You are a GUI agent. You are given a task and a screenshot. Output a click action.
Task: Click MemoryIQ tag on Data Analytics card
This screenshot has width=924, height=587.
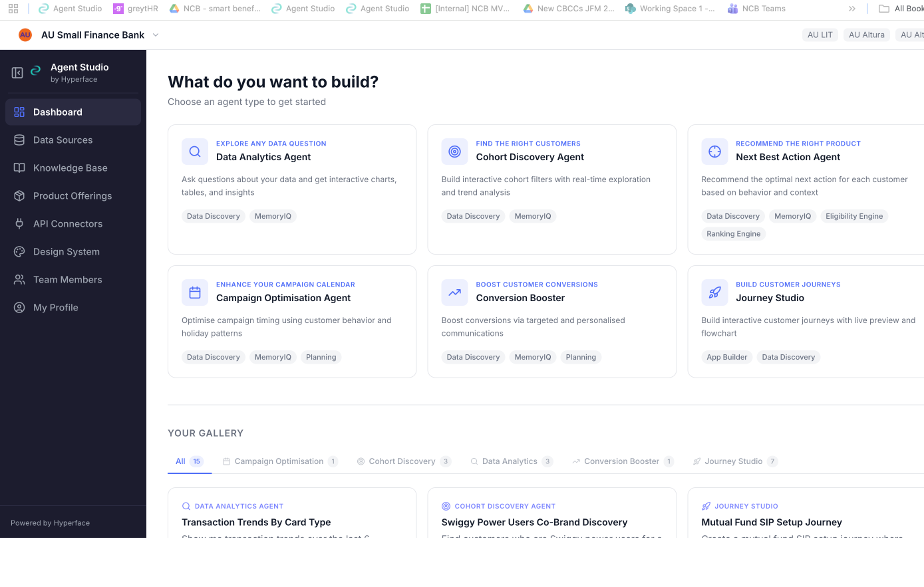tap(273, 216)
